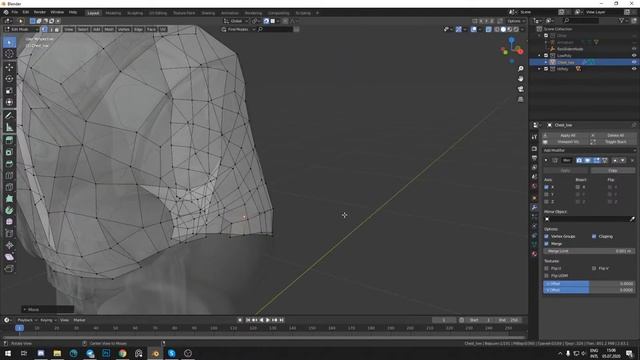Select the Transform tool

9,102
